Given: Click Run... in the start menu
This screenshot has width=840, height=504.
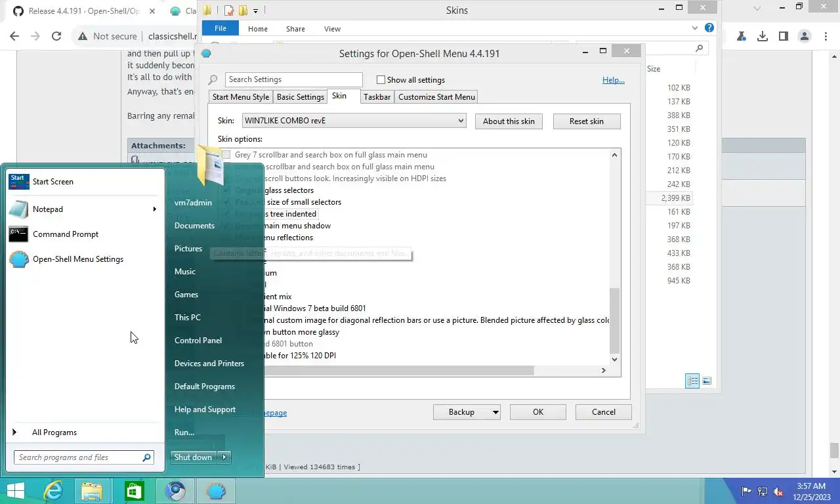Looking at the screenshot, I should 184,432.
